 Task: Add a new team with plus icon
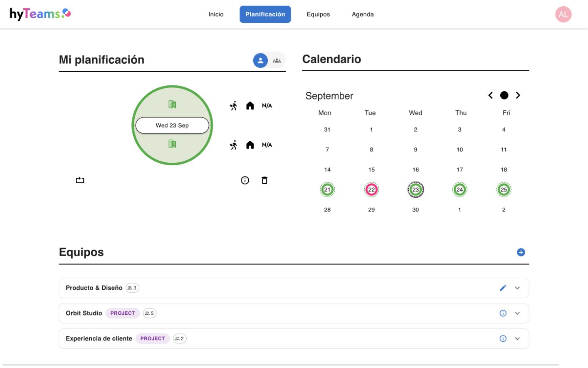pos(521,252)
